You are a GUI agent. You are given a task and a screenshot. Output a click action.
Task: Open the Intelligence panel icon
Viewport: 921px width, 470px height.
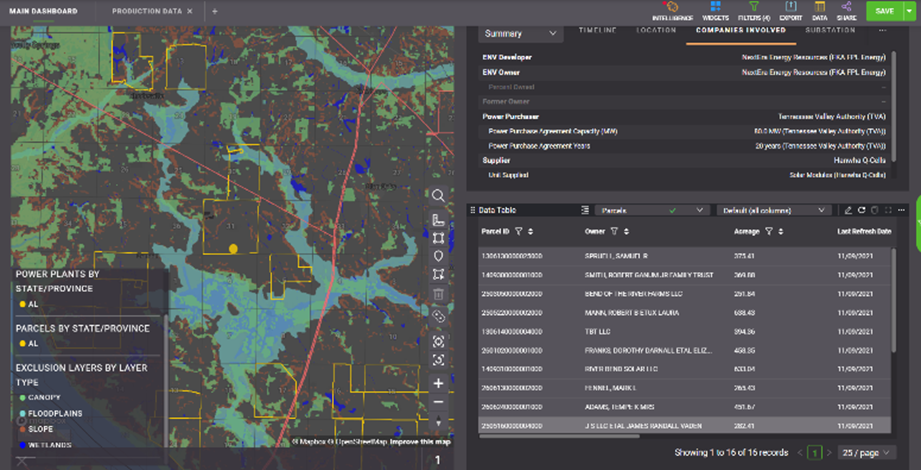click(672, 7)
